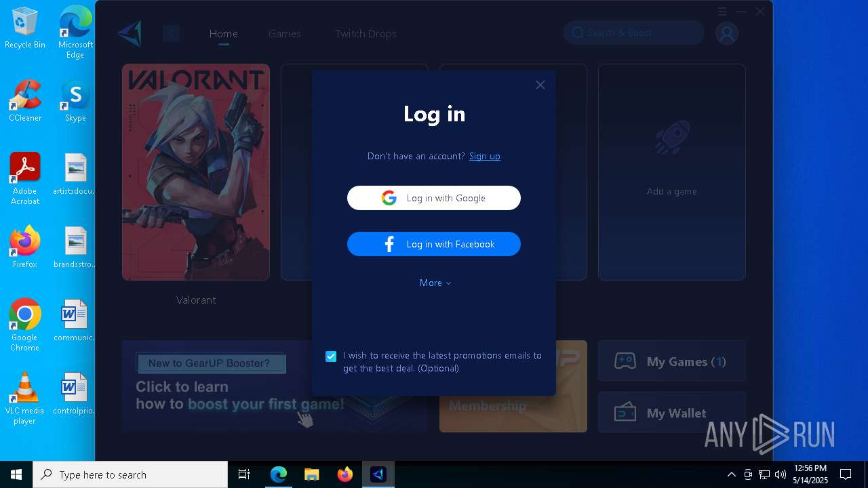Image resolution: width=868 pixels, height=488 pixels.
Task: Open the Twitch Drops tab
Action: click(x=366, y=33)
